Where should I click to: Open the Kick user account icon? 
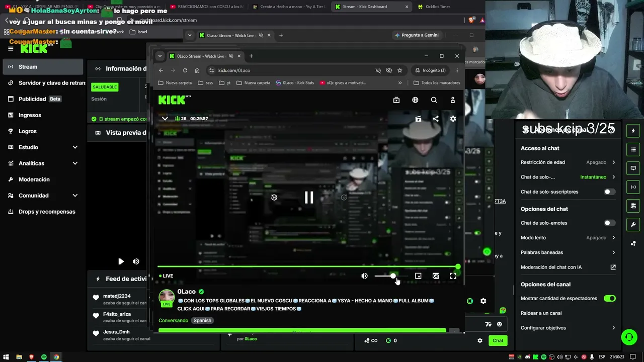[453, 100]
